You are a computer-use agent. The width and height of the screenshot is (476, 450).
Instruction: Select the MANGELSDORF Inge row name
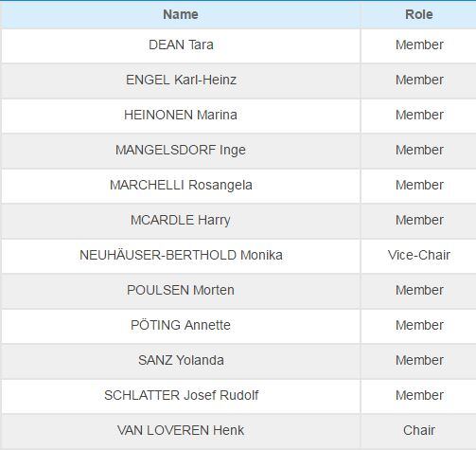coord(181,150)
